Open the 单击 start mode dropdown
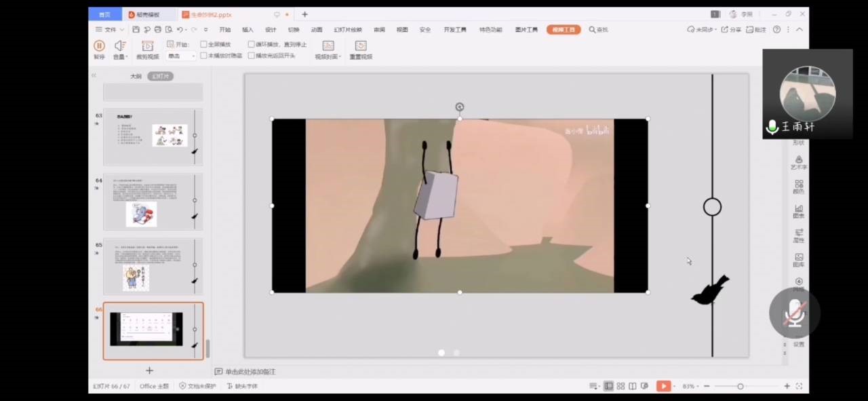Image resolution: width=868 pixels, height=401 pixels. click(181, 56)
